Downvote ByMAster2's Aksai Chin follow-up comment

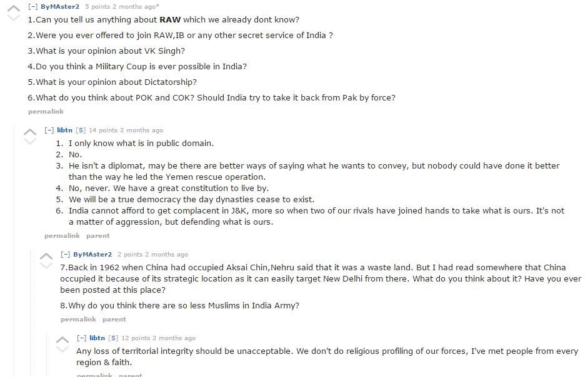46,265
